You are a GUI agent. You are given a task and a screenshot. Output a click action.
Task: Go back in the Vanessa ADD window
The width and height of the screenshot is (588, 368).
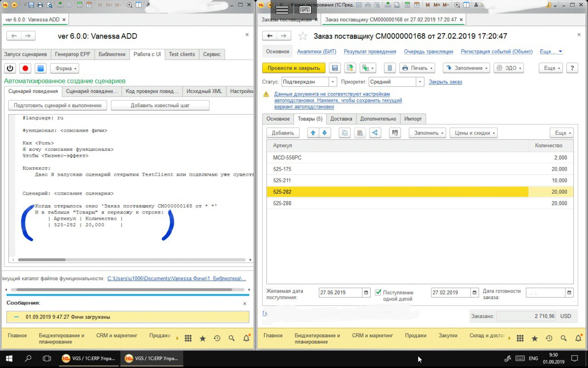14,36
